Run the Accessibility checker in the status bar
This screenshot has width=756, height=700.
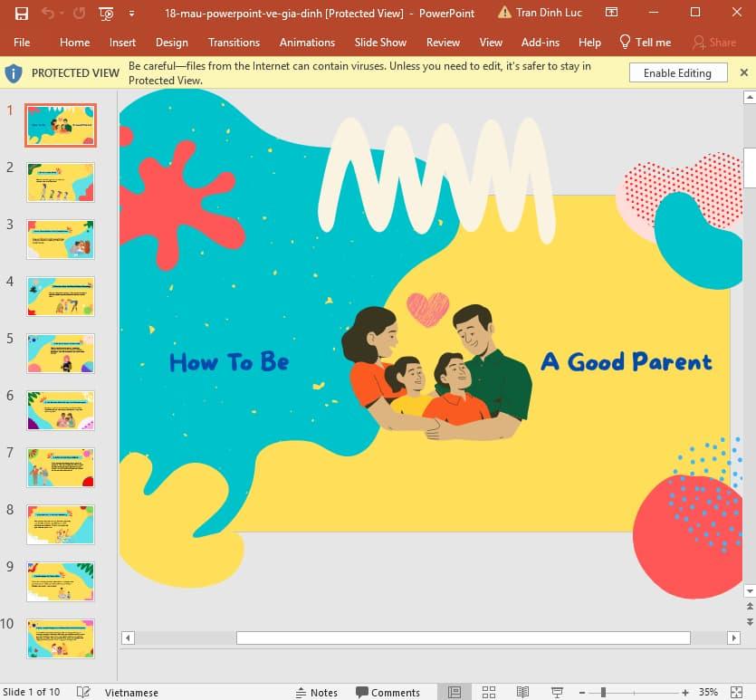coord(83,692)
